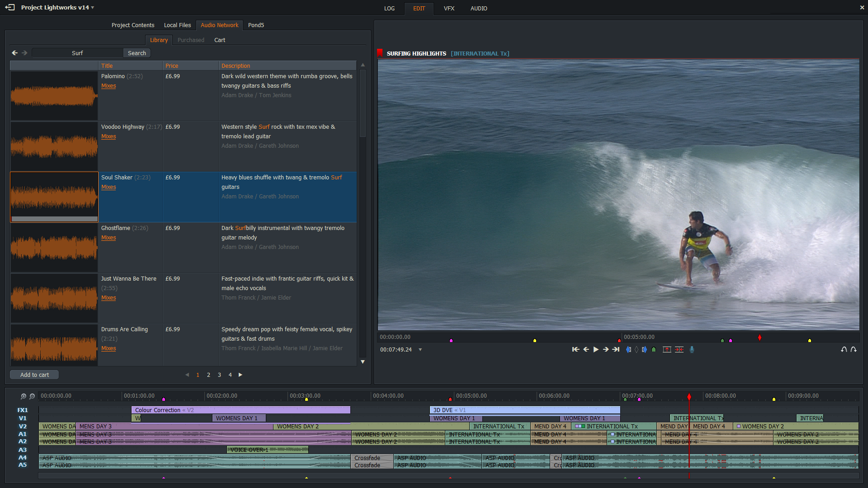Click the mark out point icon
The height and width of the screenshot is (488, 868).
click(644, 349)
